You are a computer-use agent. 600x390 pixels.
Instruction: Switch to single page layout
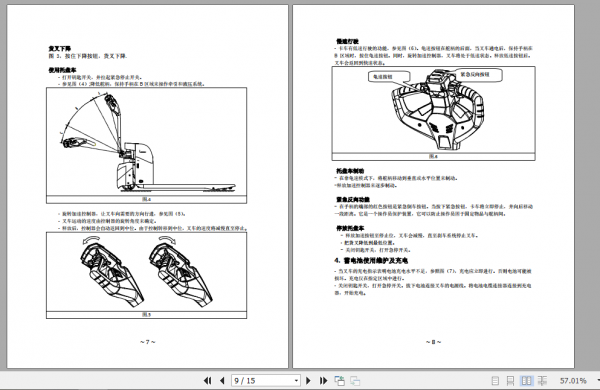[495, 380]
